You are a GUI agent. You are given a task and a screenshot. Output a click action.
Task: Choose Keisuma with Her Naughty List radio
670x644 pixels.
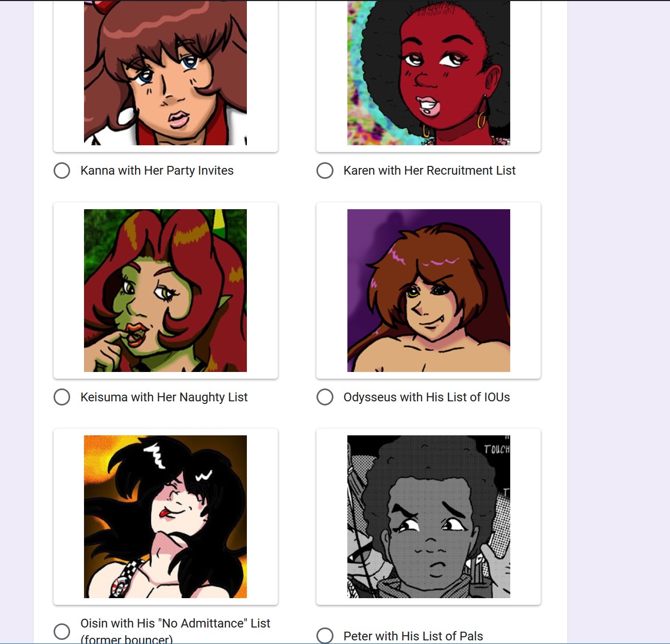62,397
